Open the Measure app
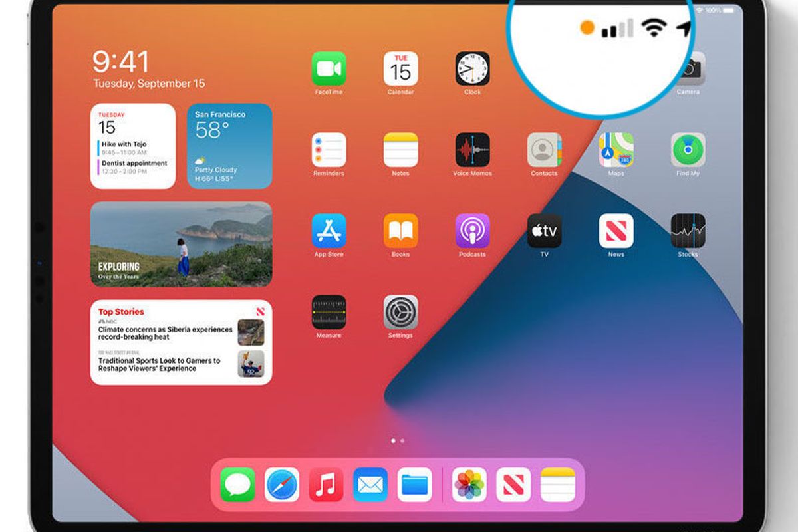This screenshot has height=532, width=798. point(329,312)
